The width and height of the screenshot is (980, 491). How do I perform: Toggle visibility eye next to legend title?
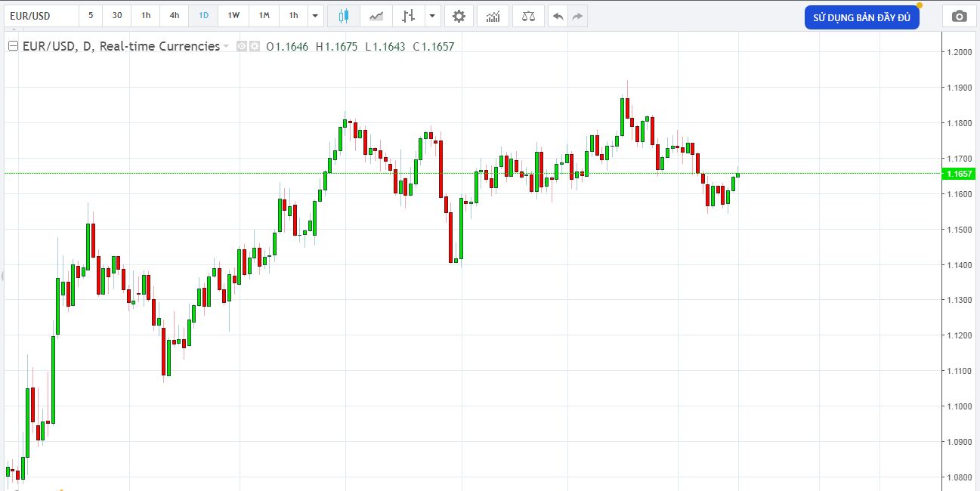[242, 46]
